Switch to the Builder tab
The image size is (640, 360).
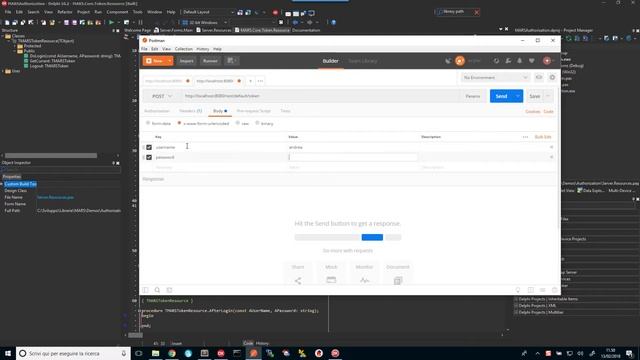pos(330,61)
